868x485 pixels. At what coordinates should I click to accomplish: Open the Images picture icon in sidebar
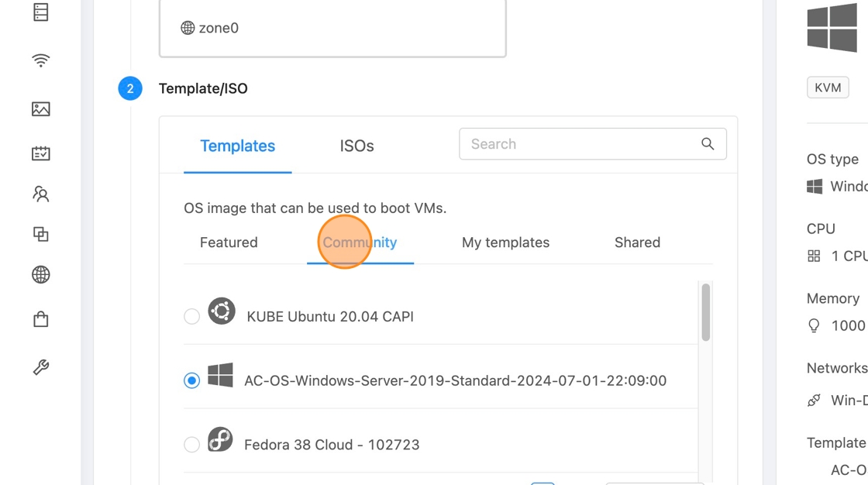coord(41,109)
